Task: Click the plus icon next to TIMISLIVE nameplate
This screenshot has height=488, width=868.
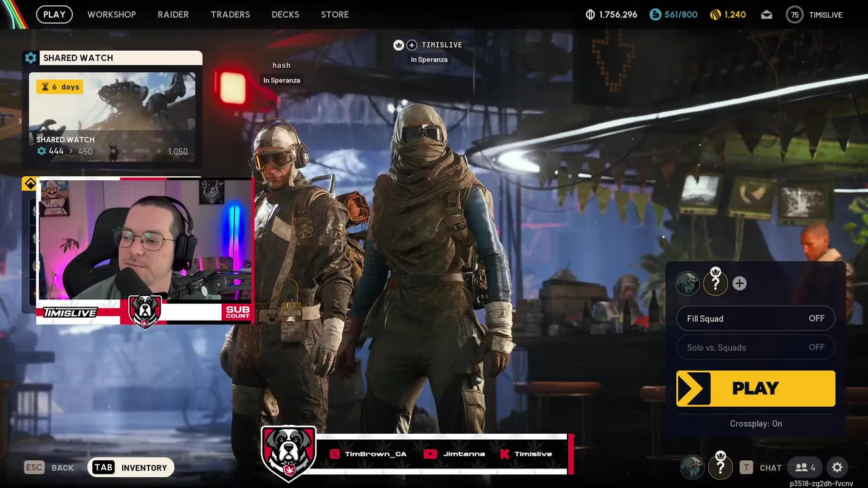Action: (412, 45)
